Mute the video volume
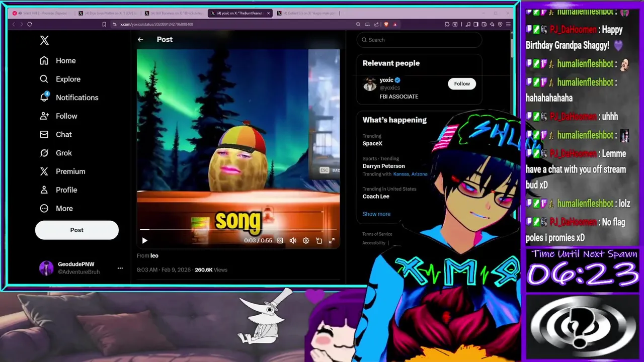Screen dimensions: 644x362 293,241
